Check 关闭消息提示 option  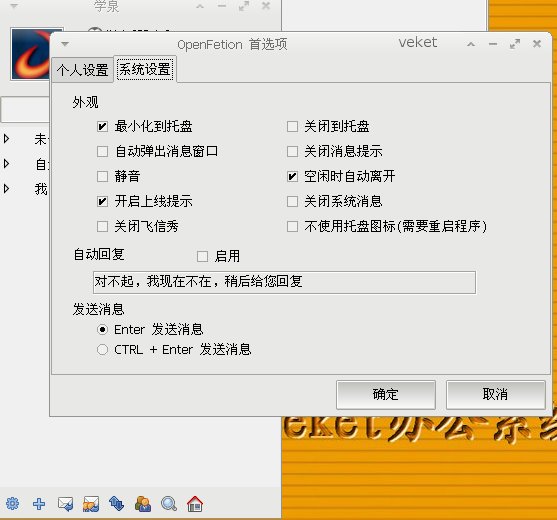292,152
